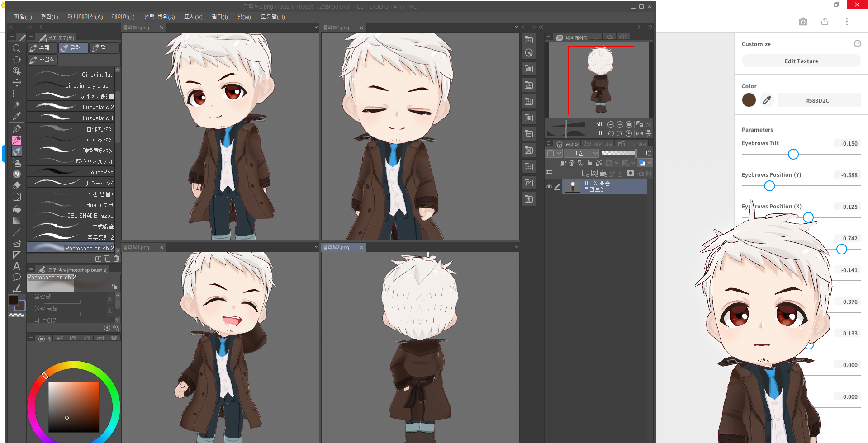Select the Move layer tool
Viewport: 868px width, 443px height.
(x=17, y=82)
